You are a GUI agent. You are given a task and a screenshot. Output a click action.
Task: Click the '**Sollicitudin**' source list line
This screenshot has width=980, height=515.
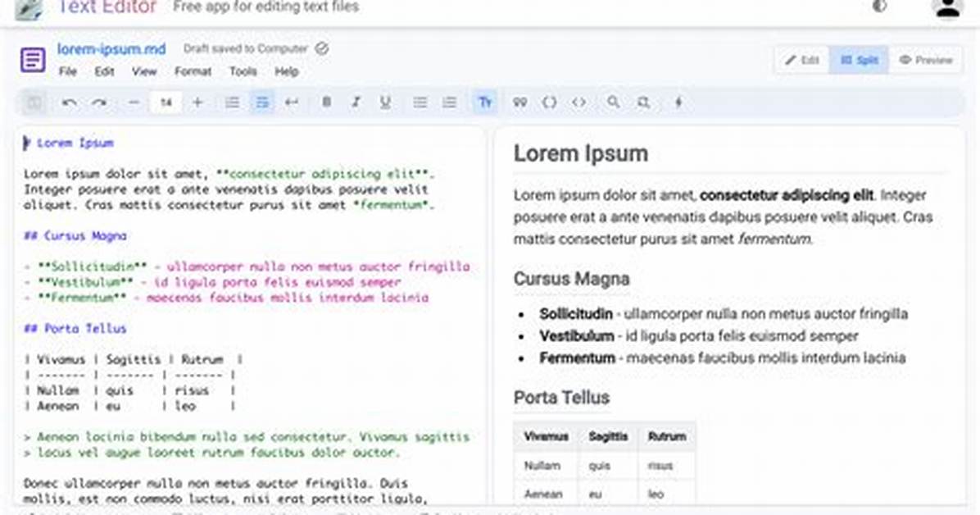tap(247, 267)
